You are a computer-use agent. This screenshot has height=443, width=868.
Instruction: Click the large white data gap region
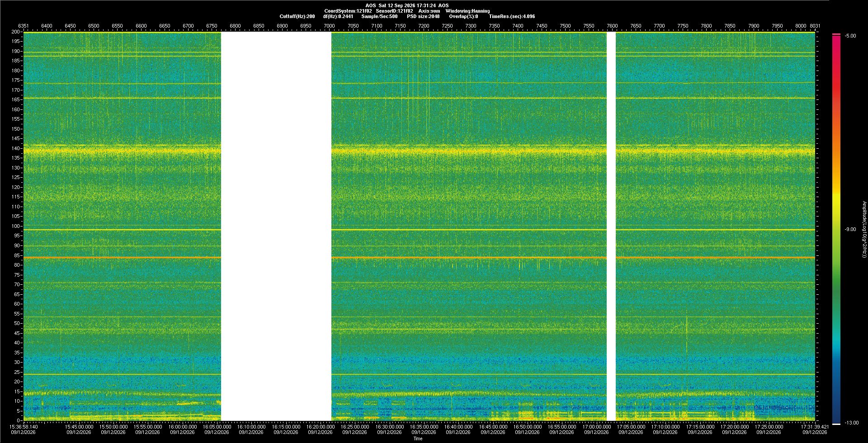coord(276,226)
